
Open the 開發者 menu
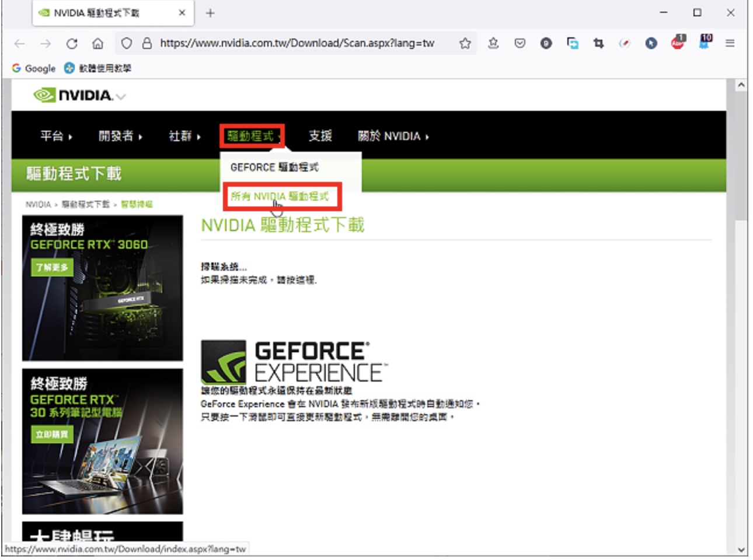[x=120, y=136]
